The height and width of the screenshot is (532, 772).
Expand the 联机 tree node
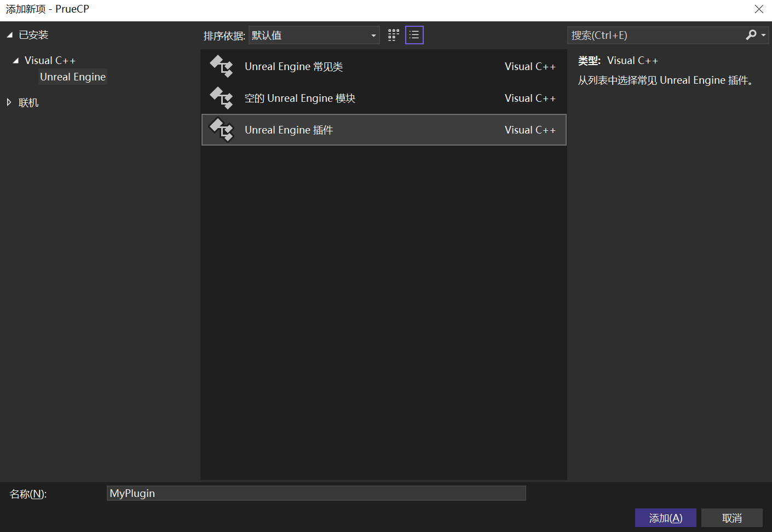(9, 102)
